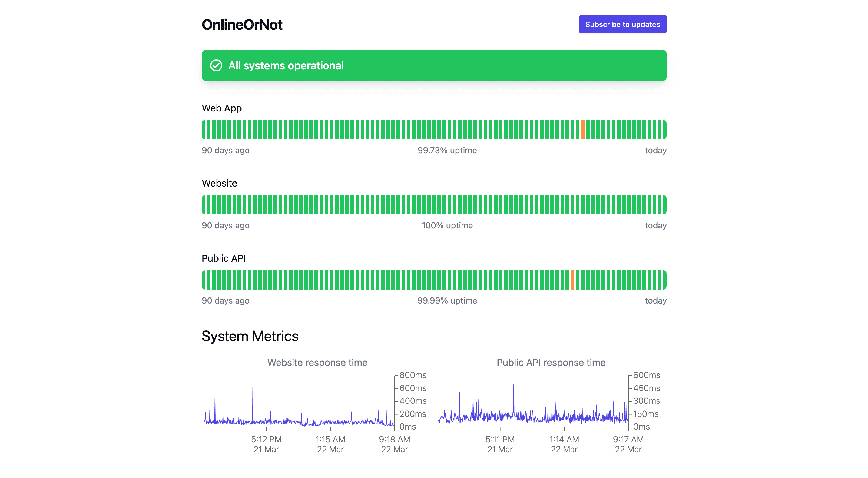Click the Public API component title

point(224,258)
